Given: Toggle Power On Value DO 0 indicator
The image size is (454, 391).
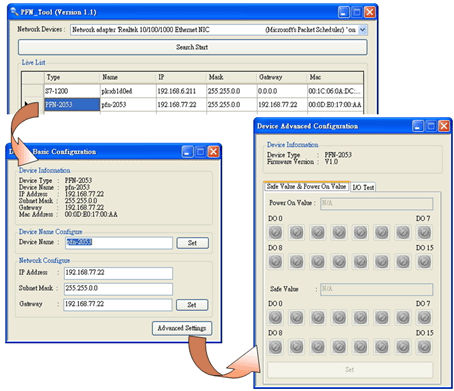Looking at the screenshot, I should coord(275,232).
